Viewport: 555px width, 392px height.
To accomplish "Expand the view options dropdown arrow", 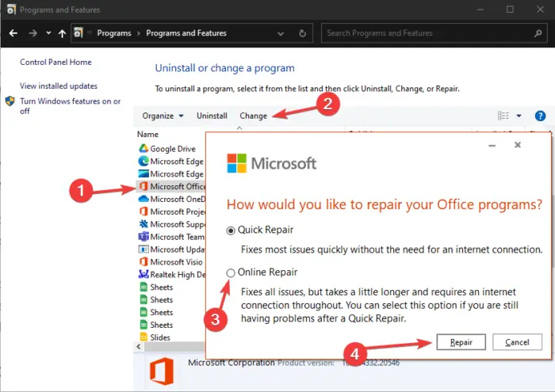I will click(x=519, y=116).
